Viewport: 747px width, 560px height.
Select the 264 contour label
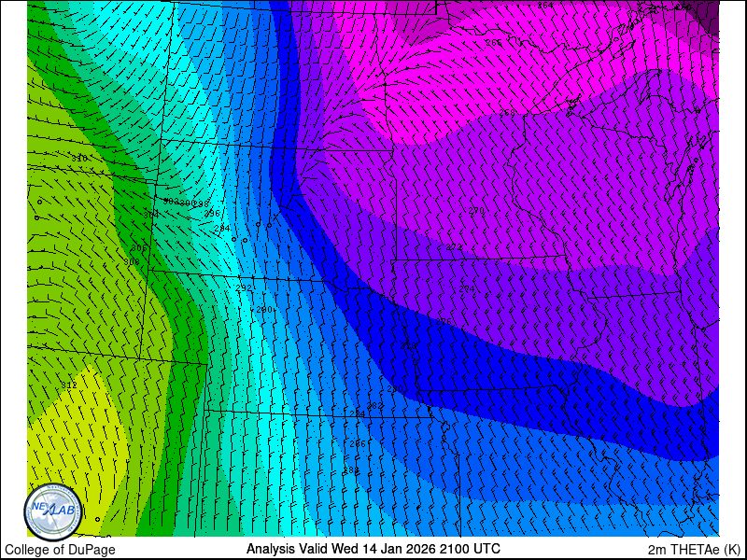click(x=545, y=6)
